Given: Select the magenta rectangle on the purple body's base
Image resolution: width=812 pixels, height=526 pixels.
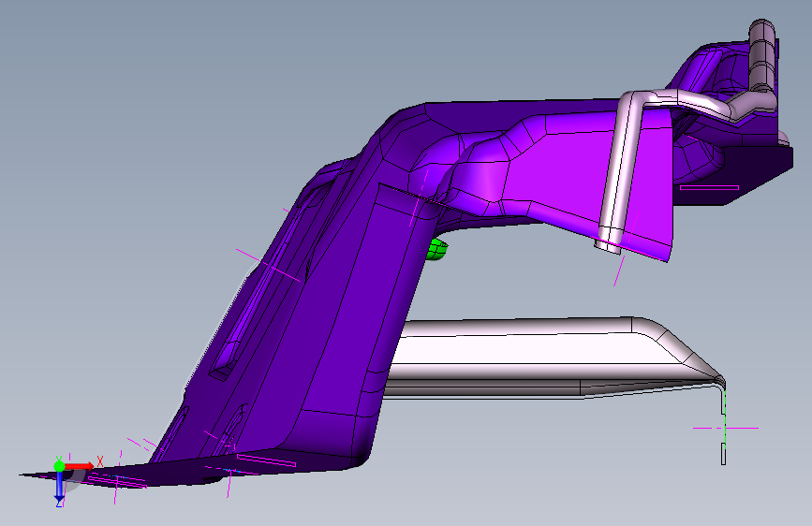Looking at the screenshot, I should [266, 460].
